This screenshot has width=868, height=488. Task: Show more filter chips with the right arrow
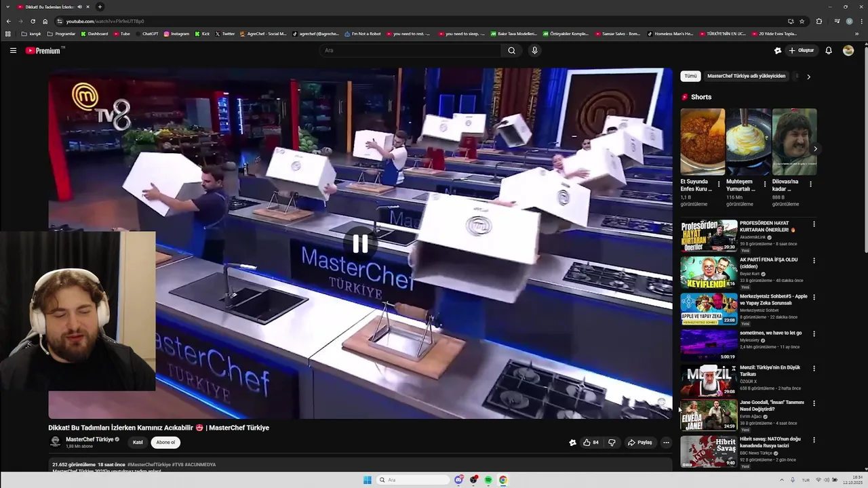coord(808,77)
